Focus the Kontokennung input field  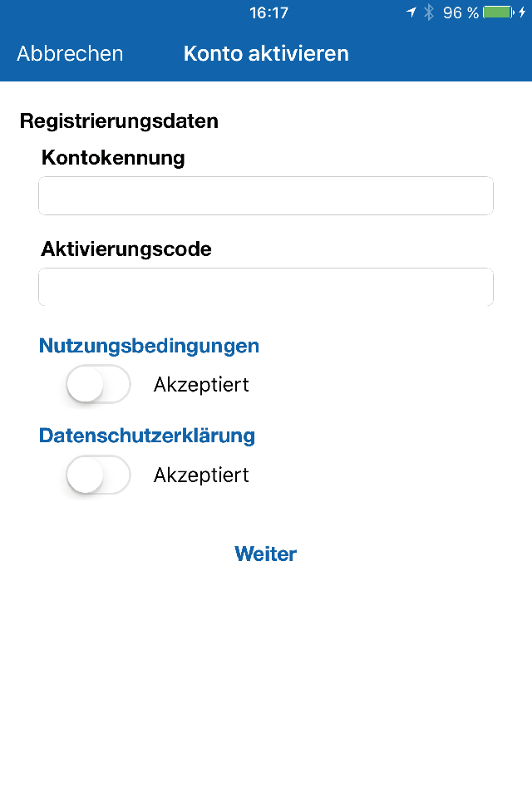pyautogui.click(x=266, y=196)
